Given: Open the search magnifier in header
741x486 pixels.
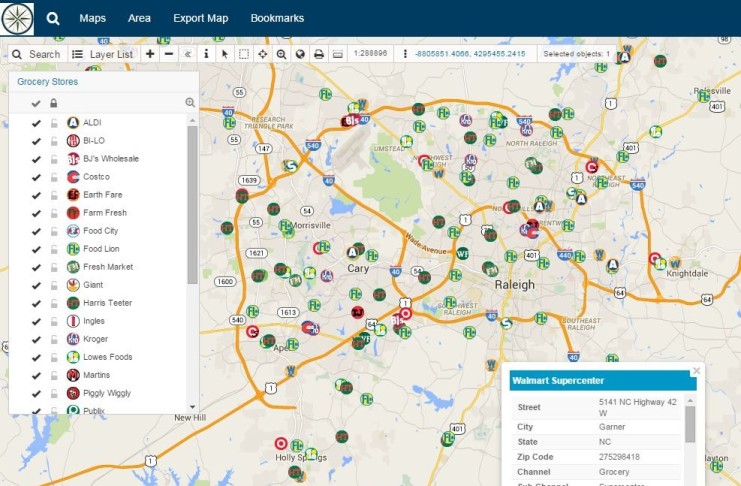Looking at the screenshot, I should pos(53,18).
